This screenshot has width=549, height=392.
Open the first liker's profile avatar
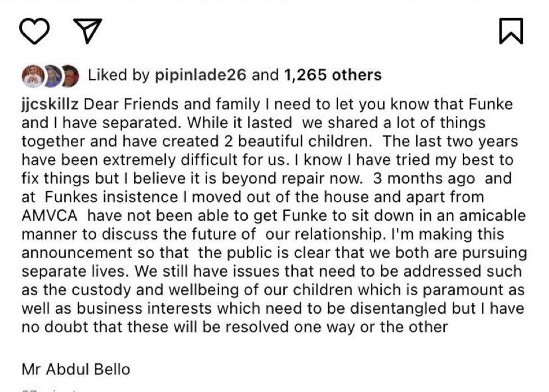(x=33, y=76)
